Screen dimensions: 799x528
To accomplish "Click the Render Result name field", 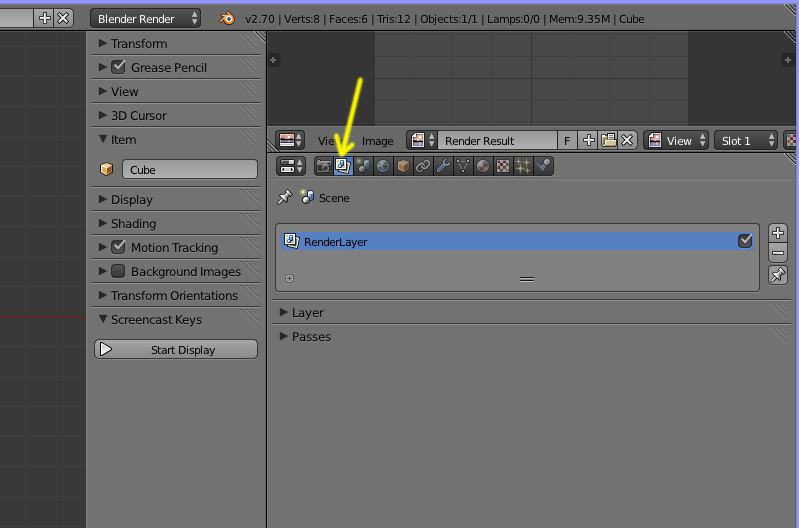I will pos(497,140).
